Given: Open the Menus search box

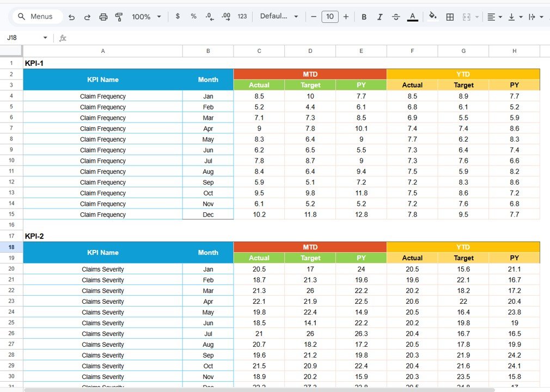Looking at the screenshot, I should (36, 16).
